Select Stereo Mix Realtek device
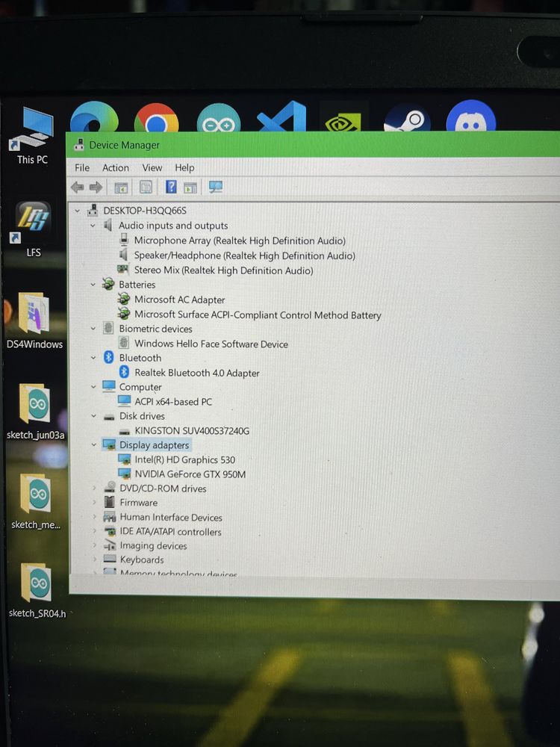The height and width of the screenshot is (747, 560). (x=223, y=270)
